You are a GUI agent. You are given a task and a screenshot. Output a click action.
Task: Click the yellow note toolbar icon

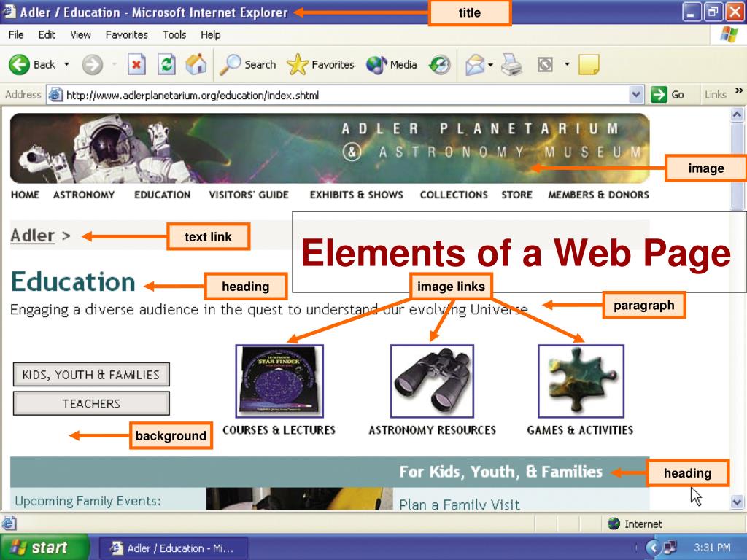[x=589, y=64]
